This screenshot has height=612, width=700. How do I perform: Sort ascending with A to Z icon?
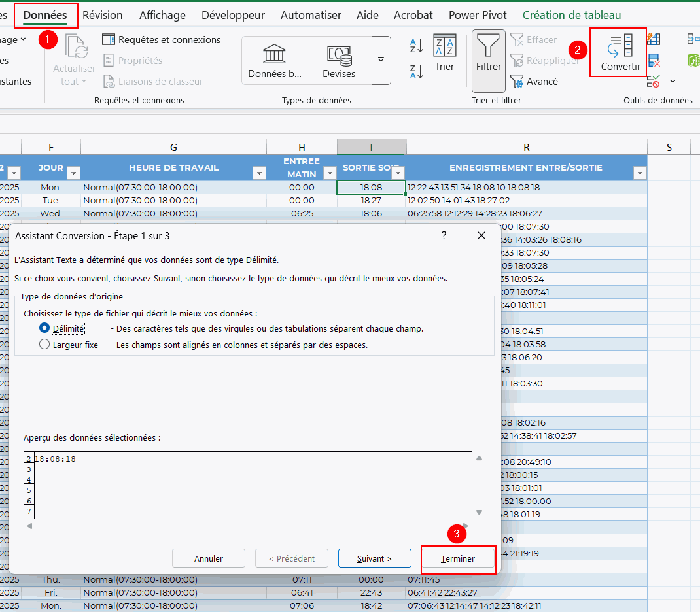(417, 46)
